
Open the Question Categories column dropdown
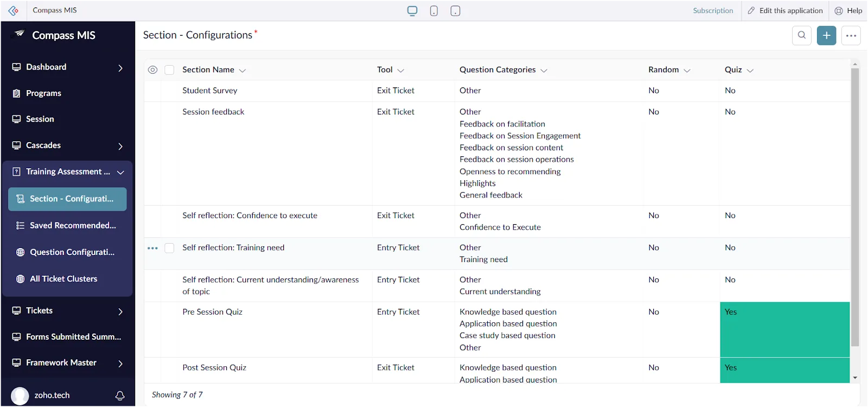(x=544, y=71)
